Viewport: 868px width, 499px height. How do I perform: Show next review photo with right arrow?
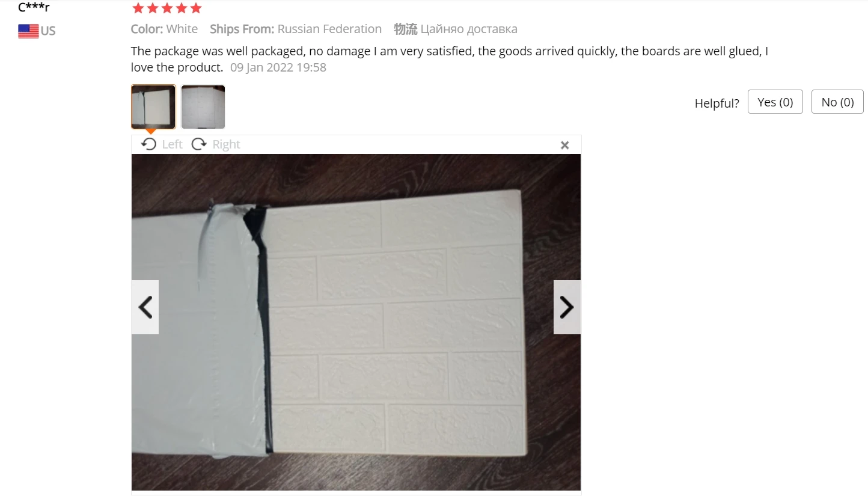pos(567,307)
